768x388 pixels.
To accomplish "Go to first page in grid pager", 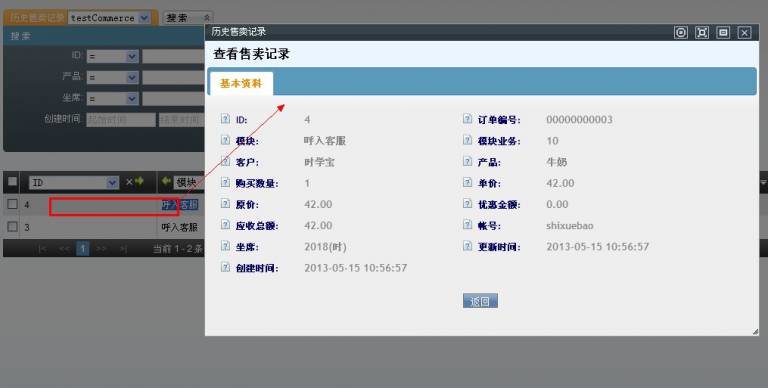I will [x=43, y=249].
